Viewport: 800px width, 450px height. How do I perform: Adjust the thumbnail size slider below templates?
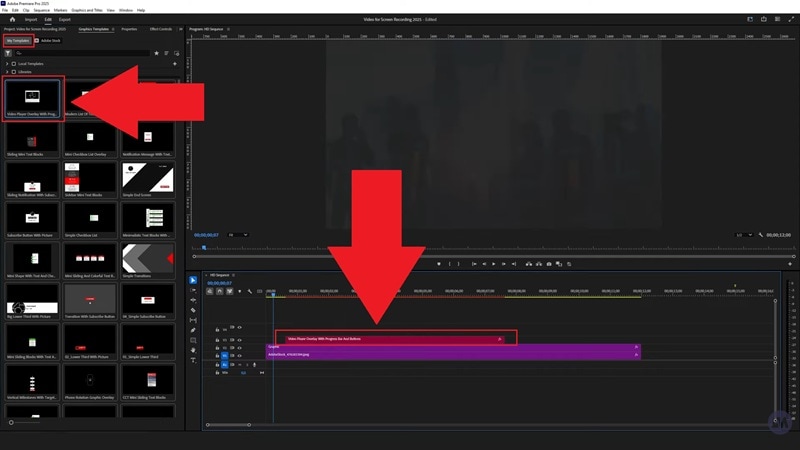11,422
